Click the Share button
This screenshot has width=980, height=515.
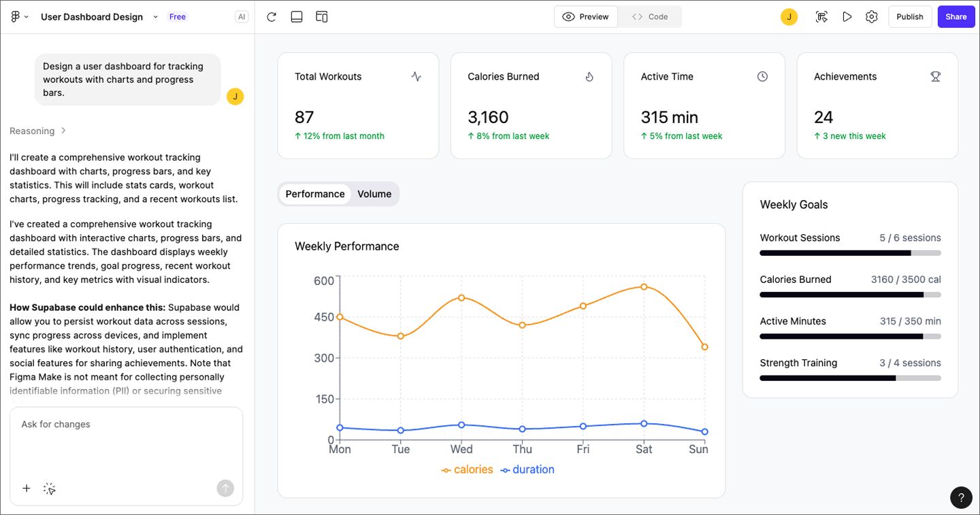(956, 16)
